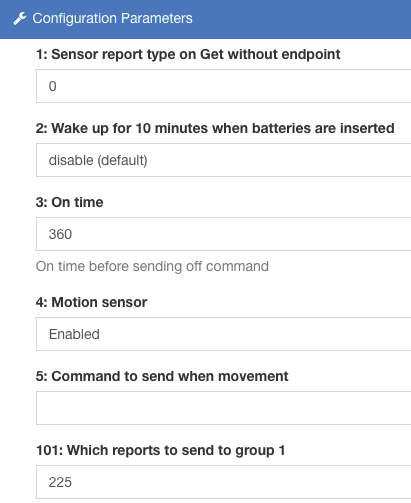The width and height of the screenshot is (411, 503).
Task: Click the '1: Sensor report type on Get' label
Action: click(188, 54)
